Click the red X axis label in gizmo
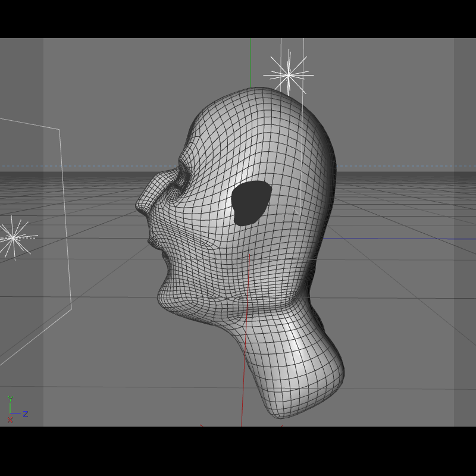The image size is (476, 476). pos(10,420)
